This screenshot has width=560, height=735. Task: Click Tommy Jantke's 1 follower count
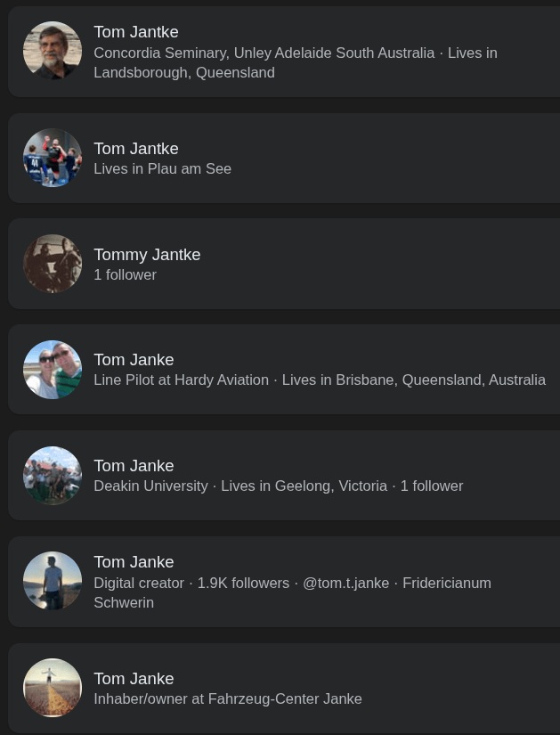[125, 274]
